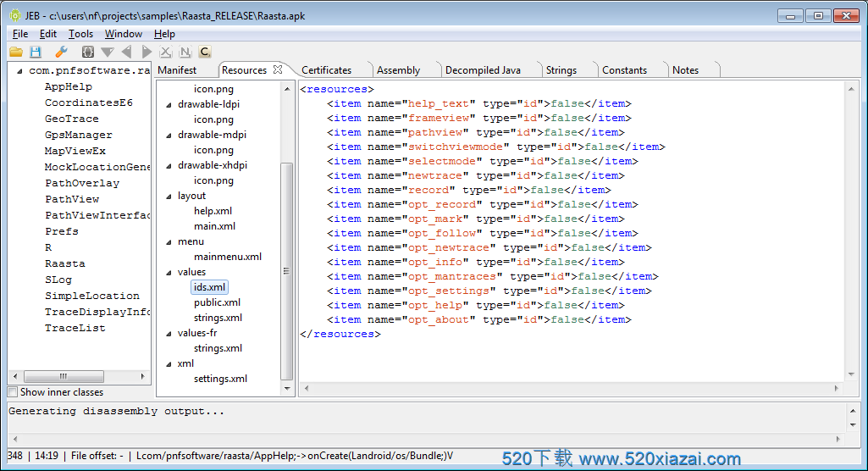Select the TraceList class
The width and height of the screenshot is (868, 471).
point(75,328)
